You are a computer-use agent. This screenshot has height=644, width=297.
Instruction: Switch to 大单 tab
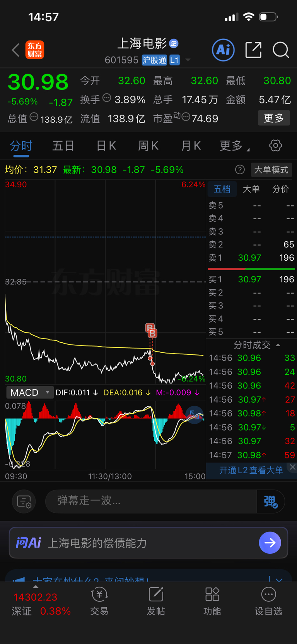(251, 189)
